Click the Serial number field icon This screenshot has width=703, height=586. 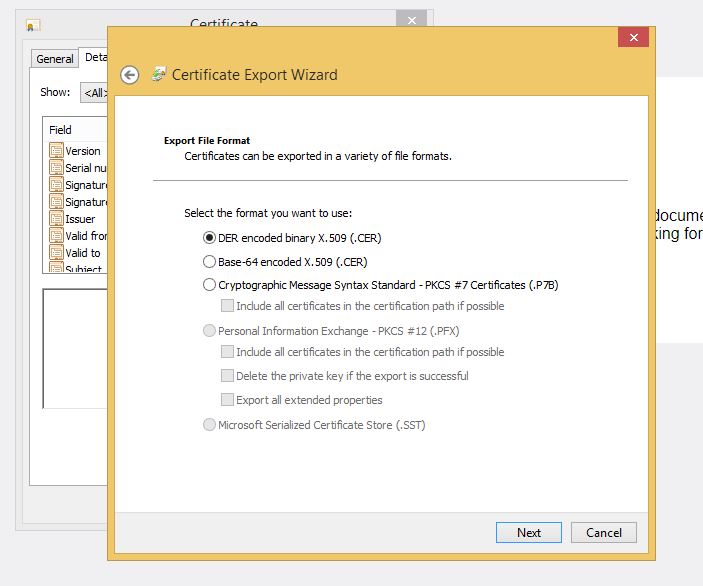pos(56,168)
